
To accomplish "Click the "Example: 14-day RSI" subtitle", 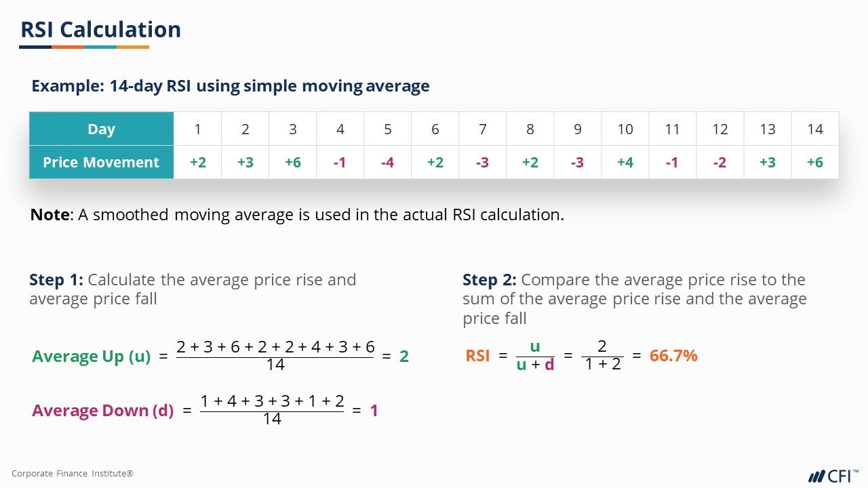I will click(231, 86).
